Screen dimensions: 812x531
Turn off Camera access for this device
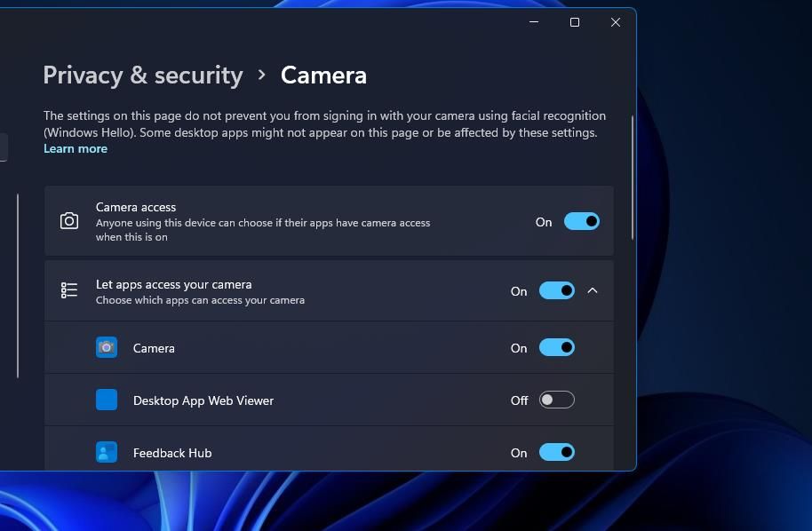pyautogui.click(x=582, y=221)
